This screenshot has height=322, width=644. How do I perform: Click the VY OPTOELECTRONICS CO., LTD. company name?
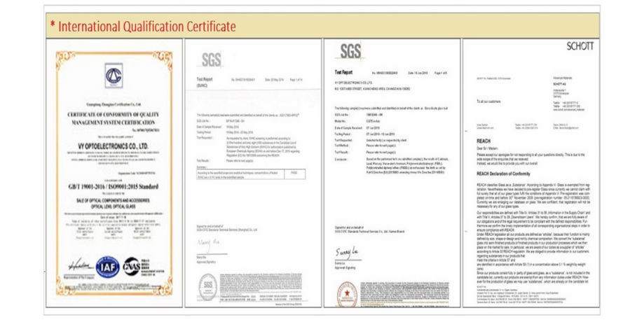pyautogui.click(x=114, y=146)
